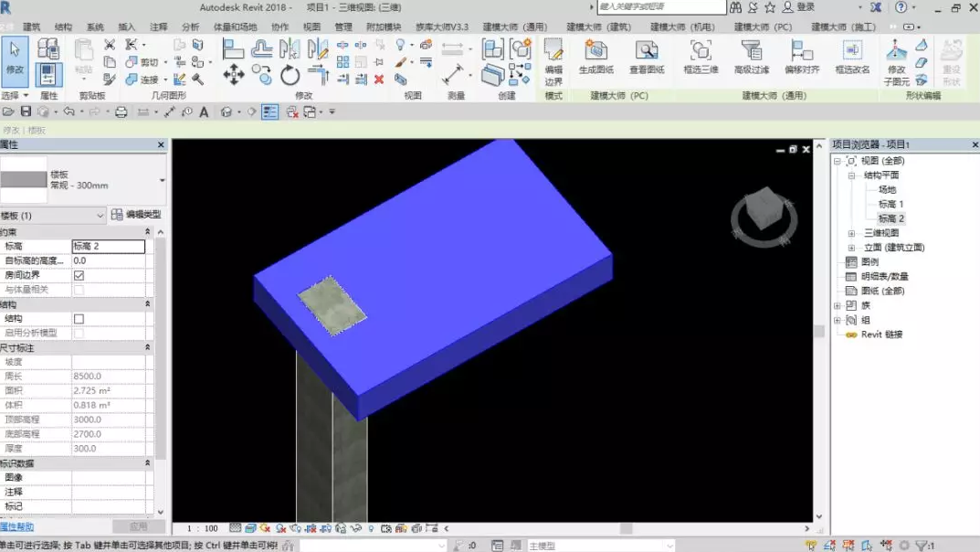Switch to the 注释 ribbon tab
The width and height of the screenshot is (980, 552).
tap(158, 27)
